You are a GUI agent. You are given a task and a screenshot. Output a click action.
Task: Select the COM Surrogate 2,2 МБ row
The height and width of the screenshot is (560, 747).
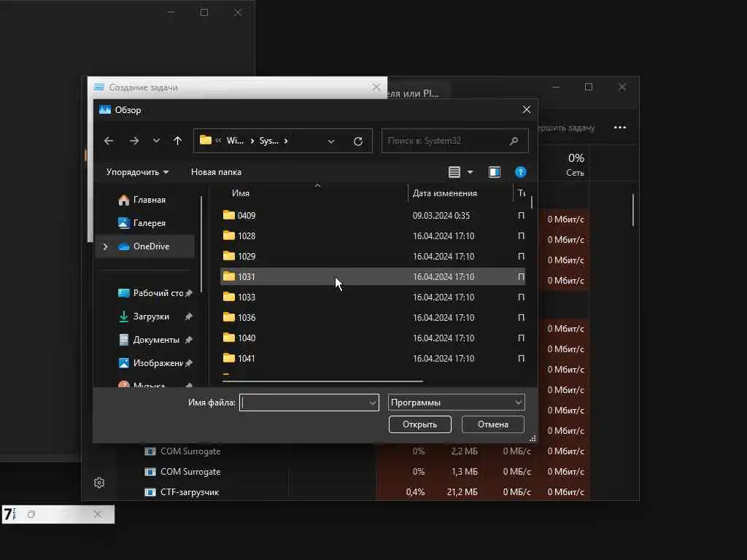pyautogui.click(x=190, y=451)
